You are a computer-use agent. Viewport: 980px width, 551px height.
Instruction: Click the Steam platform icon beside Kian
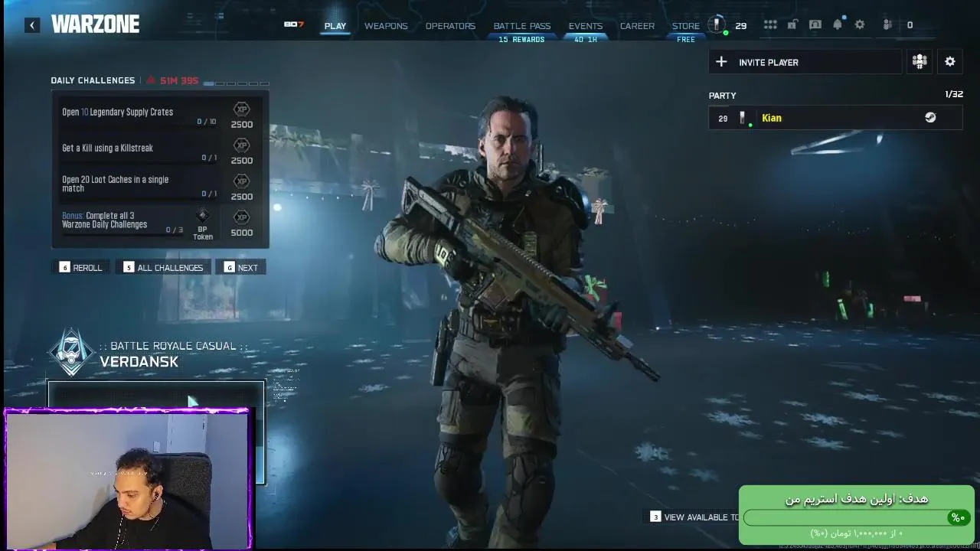930,118
